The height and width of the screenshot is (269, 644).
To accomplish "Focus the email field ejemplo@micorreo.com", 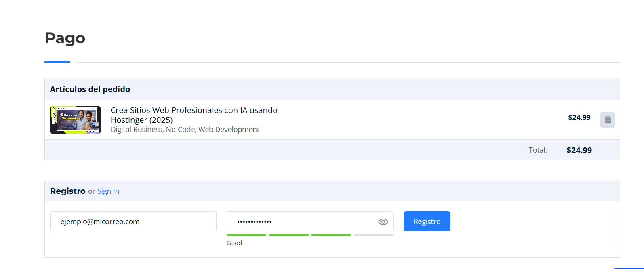I will point(133,221).
